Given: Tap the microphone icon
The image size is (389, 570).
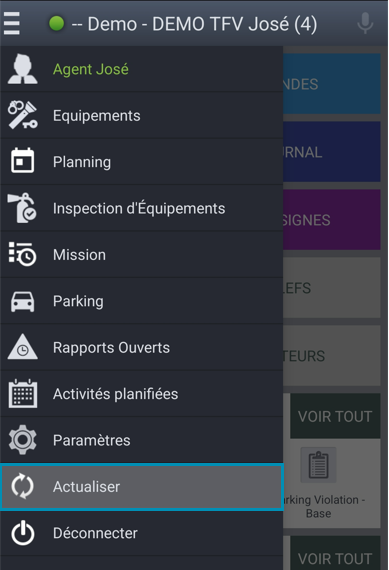Looking at the screenshot, I should pos(365,23).
